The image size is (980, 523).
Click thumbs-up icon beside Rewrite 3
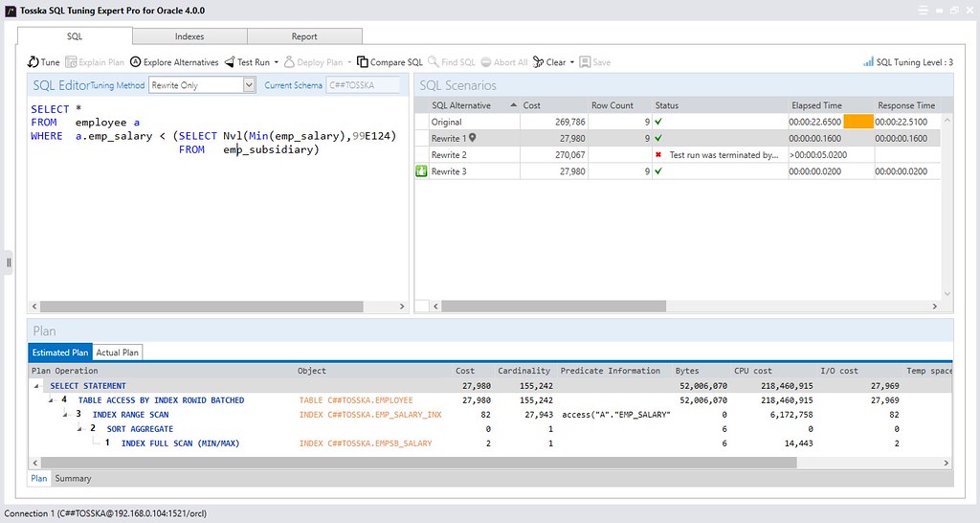(x=421, y=171)
